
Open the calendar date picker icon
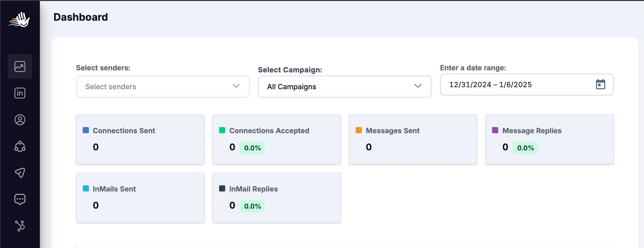[x=600, y=84]
